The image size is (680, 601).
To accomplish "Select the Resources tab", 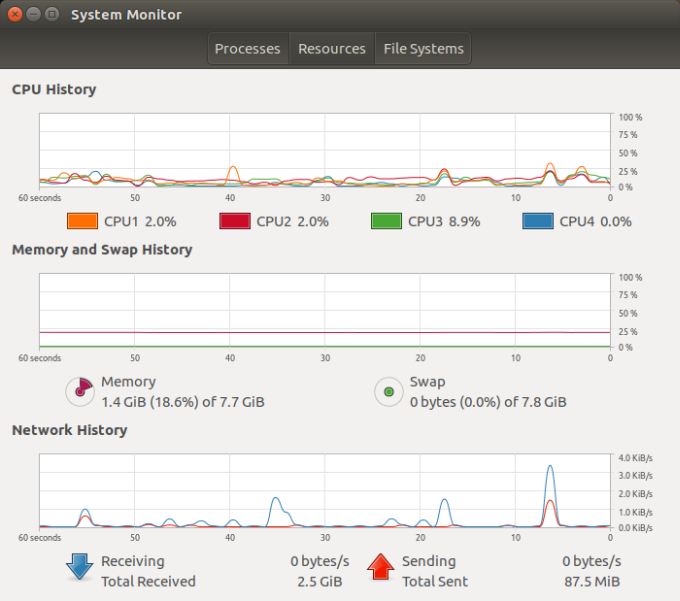I will point(331,49).
